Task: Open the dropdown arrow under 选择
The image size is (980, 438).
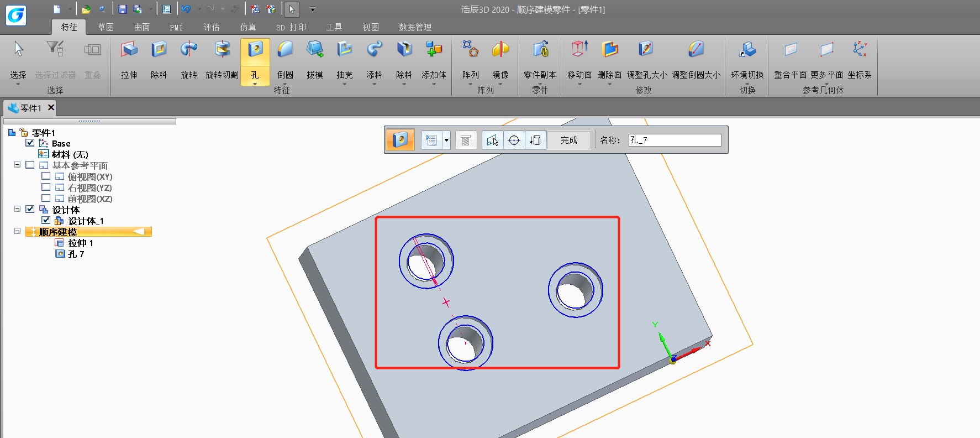Action: tap(18, 84)
